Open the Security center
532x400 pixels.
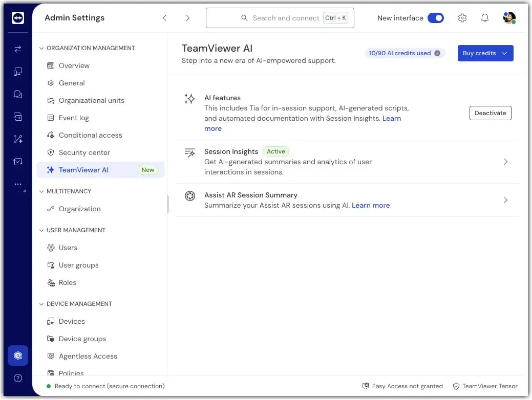pos(100,152)
